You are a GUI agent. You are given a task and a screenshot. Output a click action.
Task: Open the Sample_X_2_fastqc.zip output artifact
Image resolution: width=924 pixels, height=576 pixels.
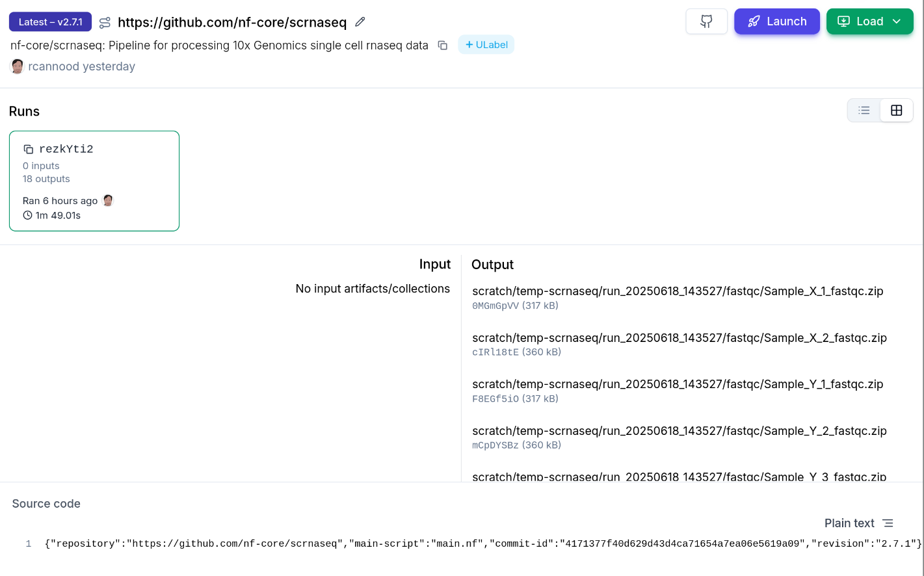pos(679,338)
